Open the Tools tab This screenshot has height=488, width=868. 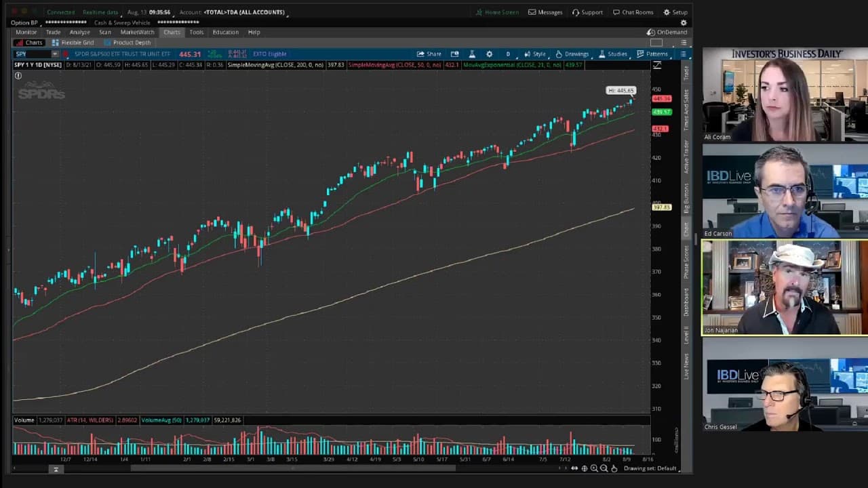pyautogui.click(x=196, y=32)
